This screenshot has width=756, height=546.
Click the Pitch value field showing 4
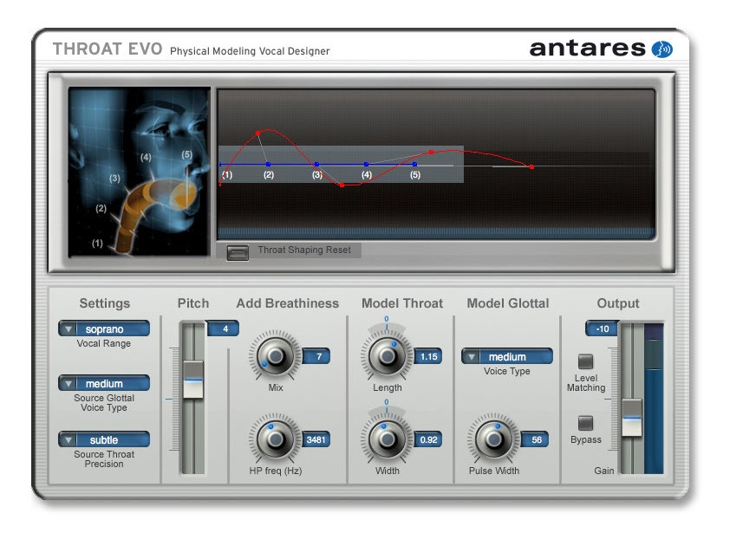tap(223, 328)
